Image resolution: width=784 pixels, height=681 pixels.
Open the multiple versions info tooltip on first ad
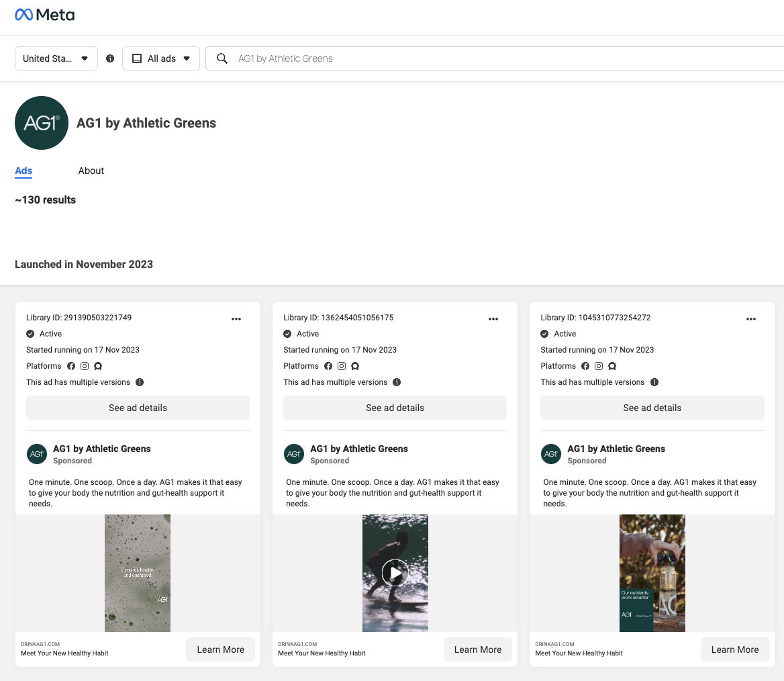coord(140,382)
